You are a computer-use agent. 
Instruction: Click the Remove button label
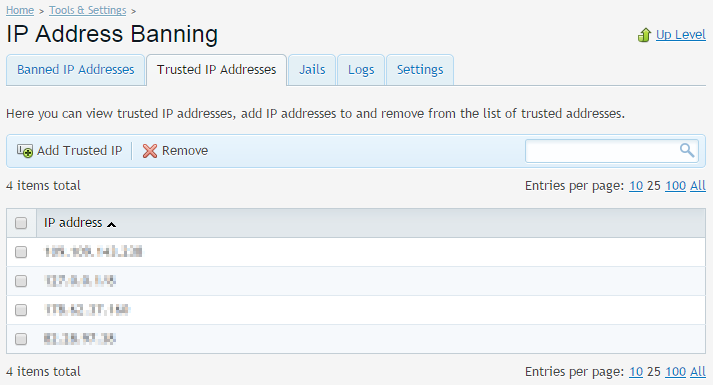point(185,151)
